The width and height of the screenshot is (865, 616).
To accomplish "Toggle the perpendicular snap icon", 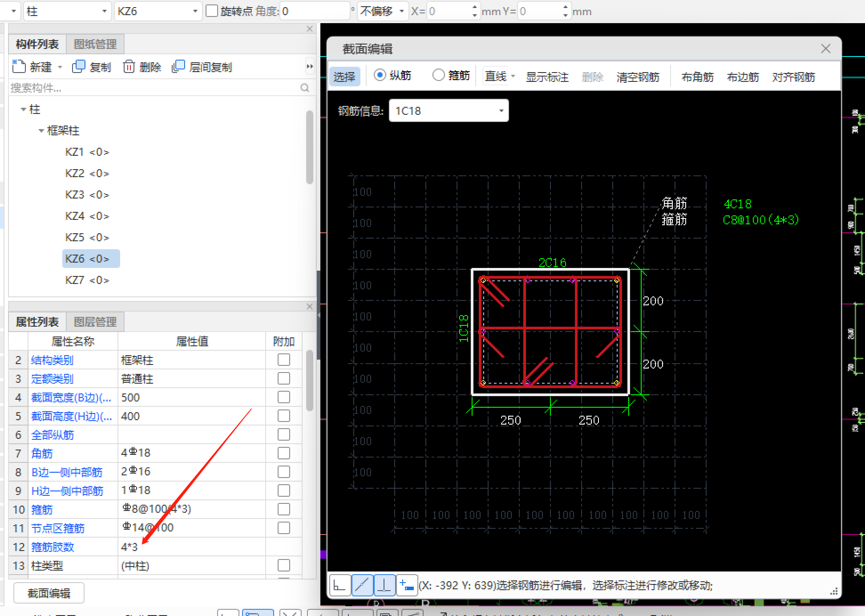I will coord(384,585).
